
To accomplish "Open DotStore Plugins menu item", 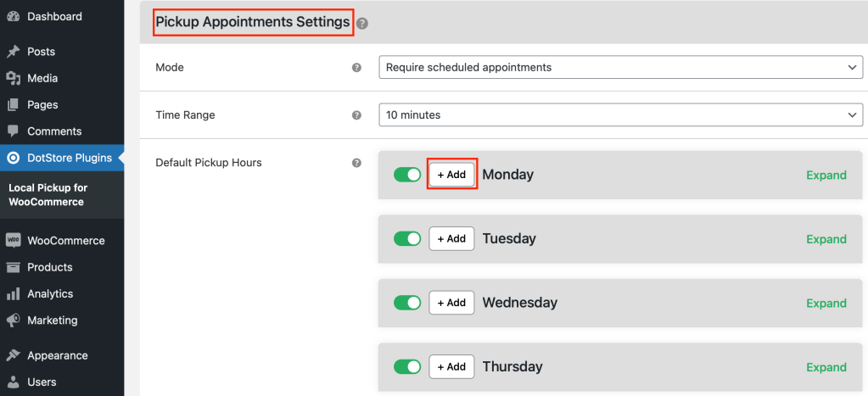I will [x=62, y=159].
